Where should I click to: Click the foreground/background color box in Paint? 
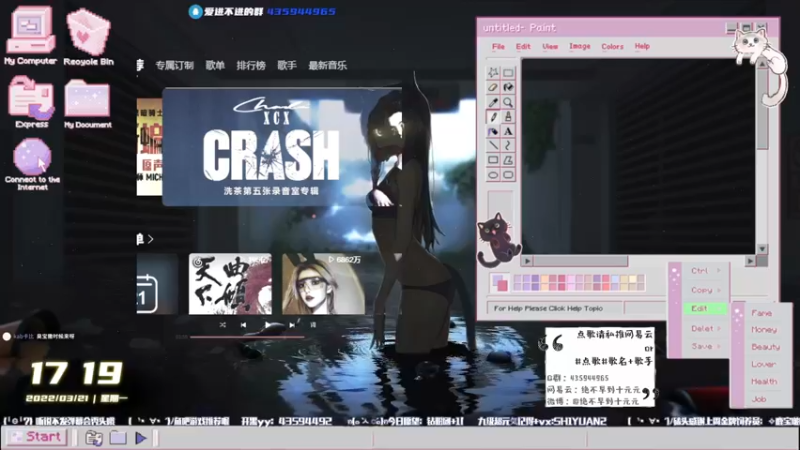coord(499,283)
